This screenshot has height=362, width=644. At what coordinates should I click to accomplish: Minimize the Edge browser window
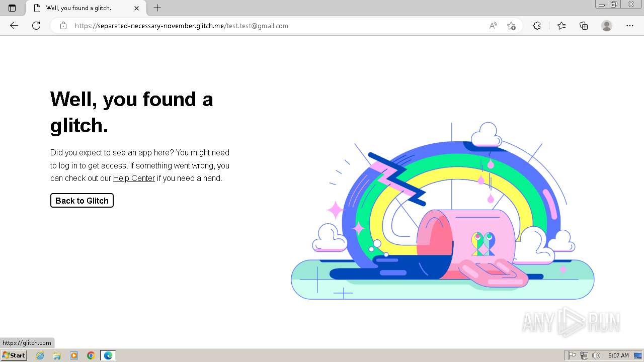[602, 5]
